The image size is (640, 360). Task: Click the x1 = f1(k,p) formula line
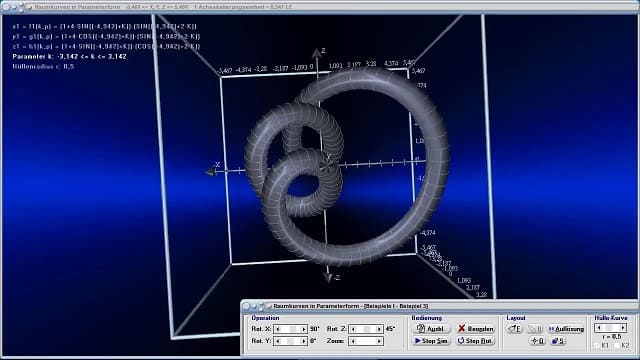click(104, 27)
